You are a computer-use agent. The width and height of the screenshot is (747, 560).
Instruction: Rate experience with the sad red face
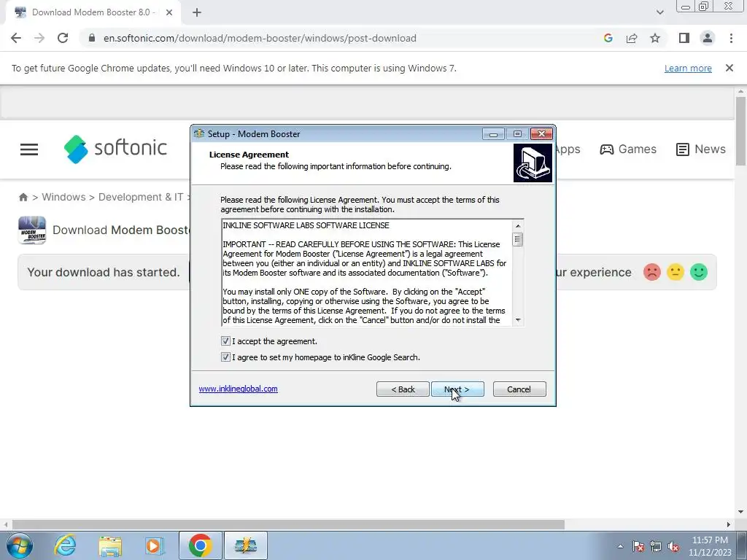pos(651,273)
